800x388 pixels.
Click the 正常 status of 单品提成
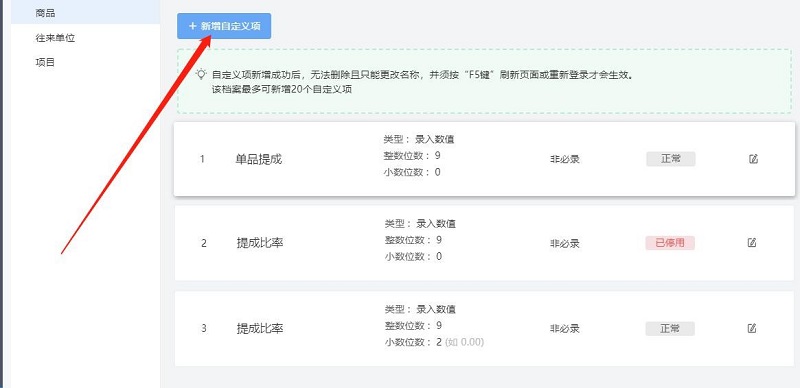pyautogui.click(x=671, y=159)
